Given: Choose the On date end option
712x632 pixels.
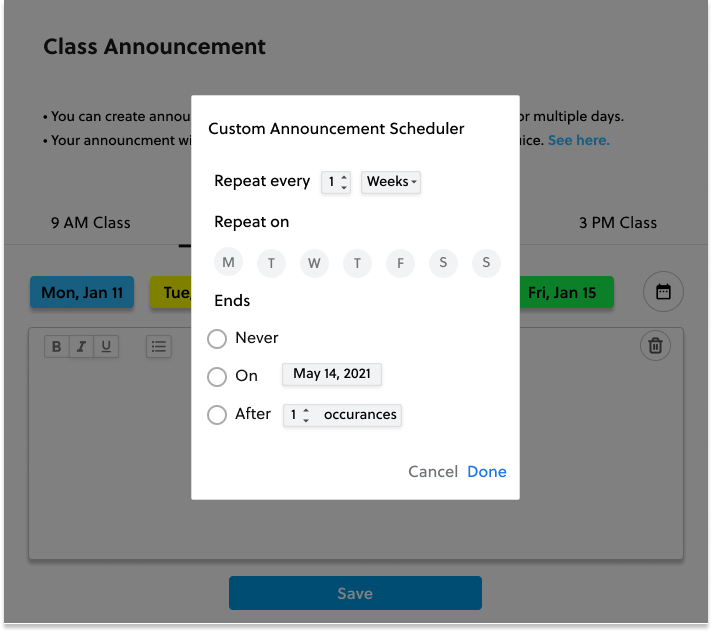Looking at the screenshot, I should point(217,376).
